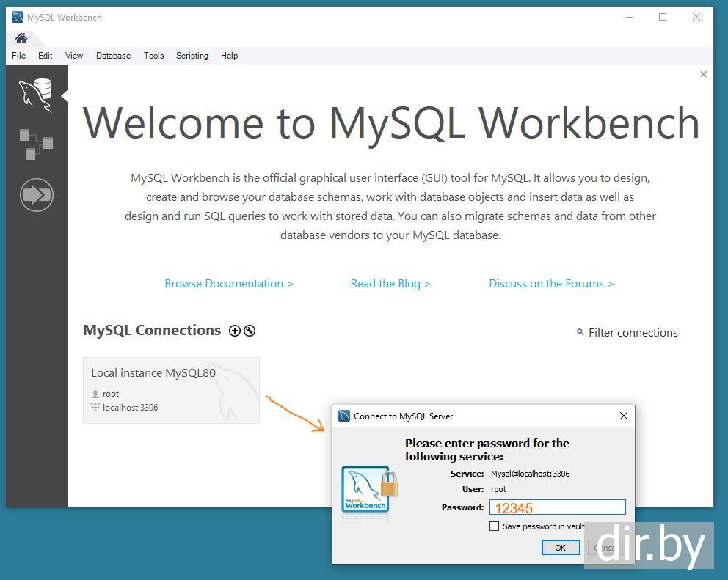The width and height of the screenshot is (728, 580).
Task: Select the MySQL connections dolphin sidebar icon
Action: point(36,95)
